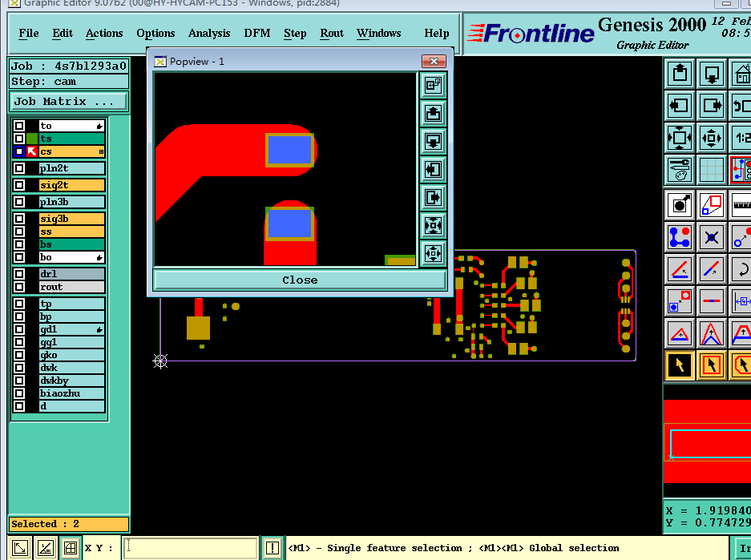This screenshot has height=560, width=751.
Task: Click the Home view icon
Action: click(x=741, y=74)
